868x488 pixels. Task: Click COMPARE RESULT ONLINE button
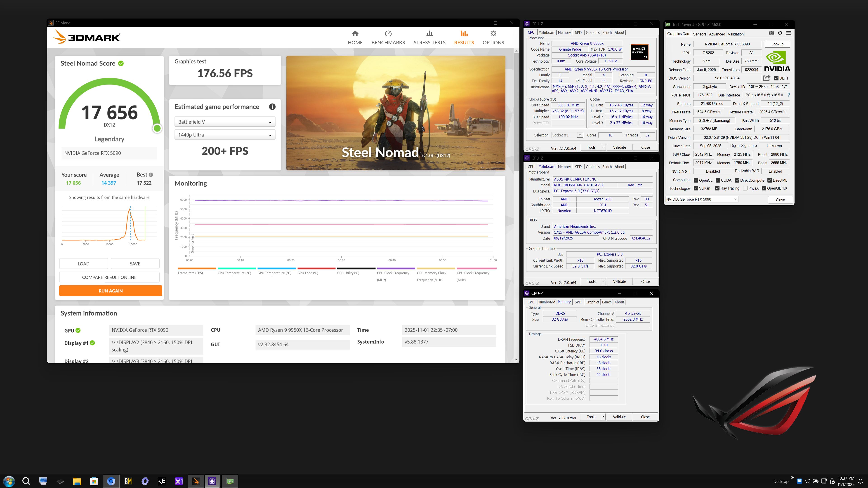pos(109,277)
